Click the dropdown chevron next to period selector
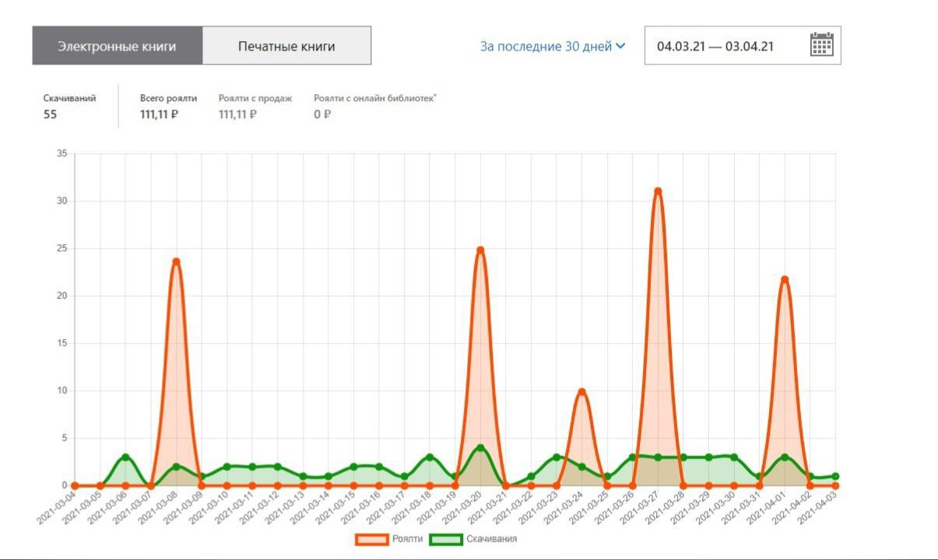 point(620,46)
